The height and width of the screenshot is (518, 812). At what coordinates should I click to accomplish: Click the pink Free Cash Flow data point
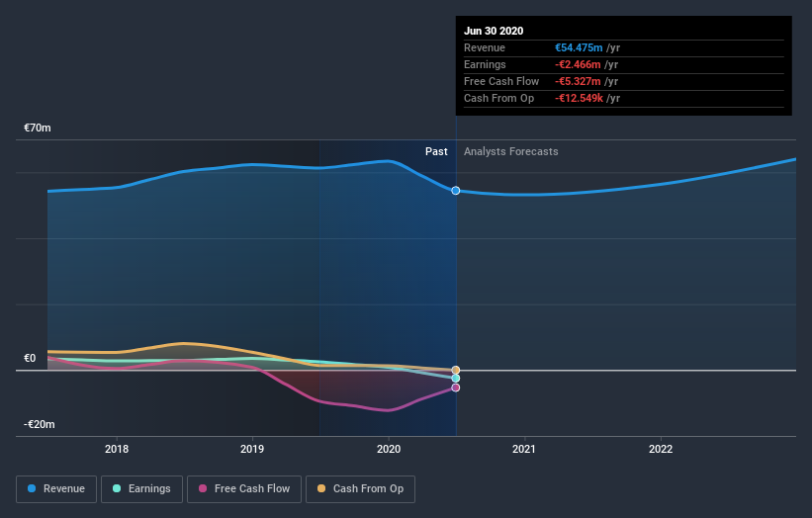(x=456, y=388)
